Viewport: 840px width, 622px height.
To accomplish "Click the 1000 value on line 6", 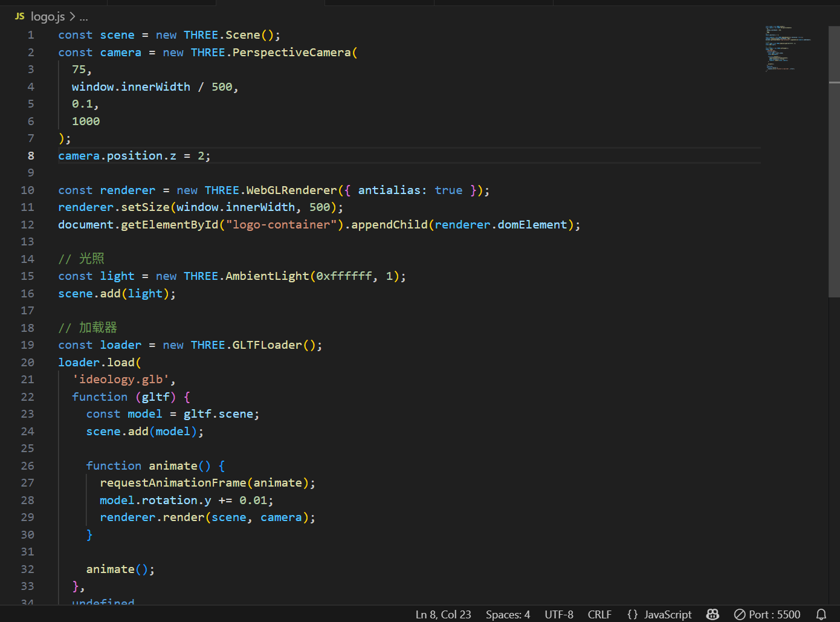I will [x=86, y=121].
